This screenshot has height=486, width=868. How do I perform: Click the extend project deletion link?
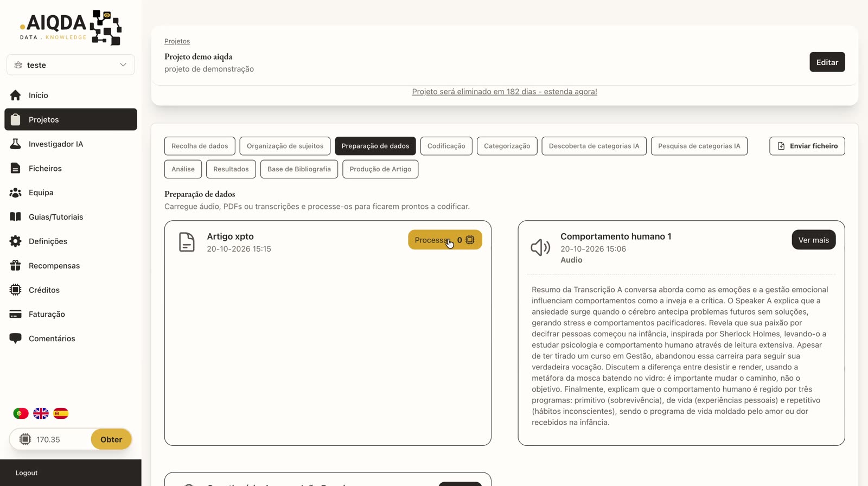tap(505, 92)
